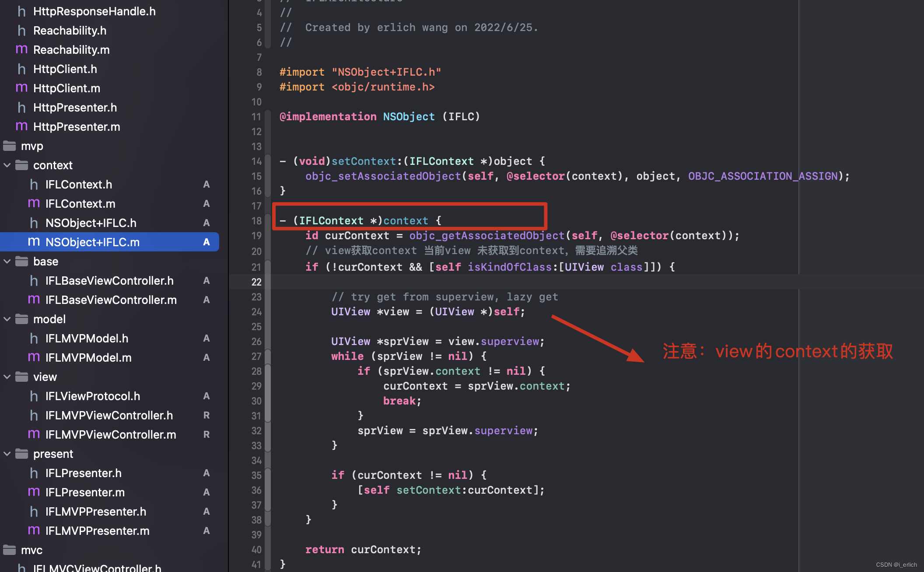The width and height of the screenshot is (924, 572).
Task: Click the 'm' icon of Reachability.m
Action: (21, 49)
